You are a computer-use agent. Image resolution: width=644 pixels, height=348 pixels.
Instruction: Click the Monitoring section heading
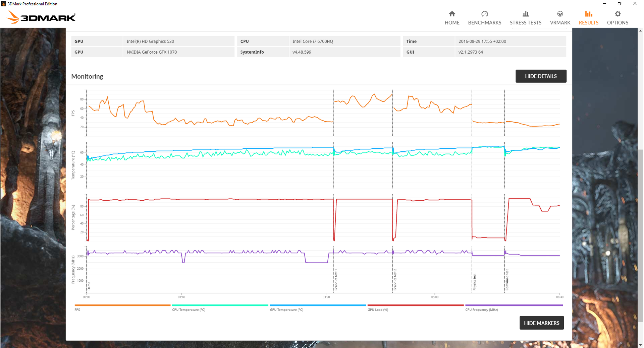click(x=87, y=76)
